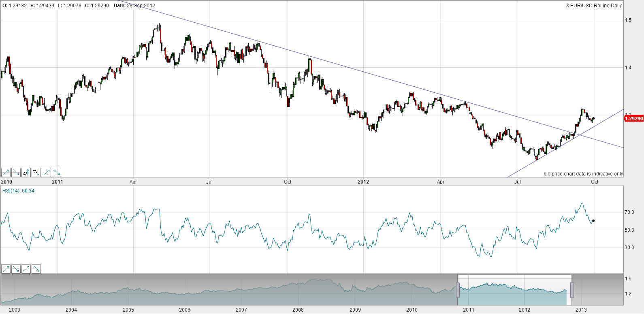The width and height of the screenshot is (644, 314).
Task: Jump to 2005 in the overview timeline
Action: coord(128,310)
